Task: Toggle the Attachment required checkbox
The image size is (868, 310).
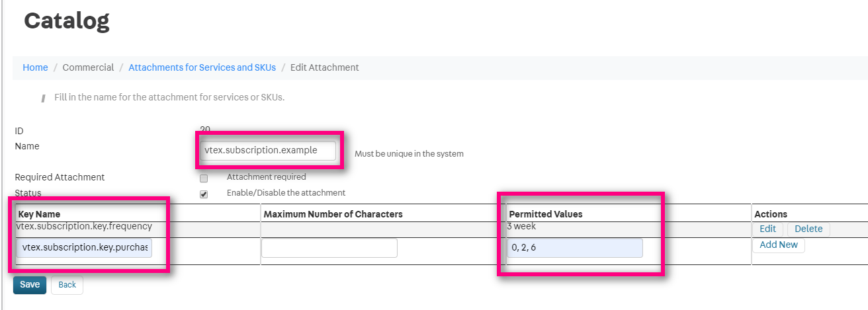Action: 204,178
